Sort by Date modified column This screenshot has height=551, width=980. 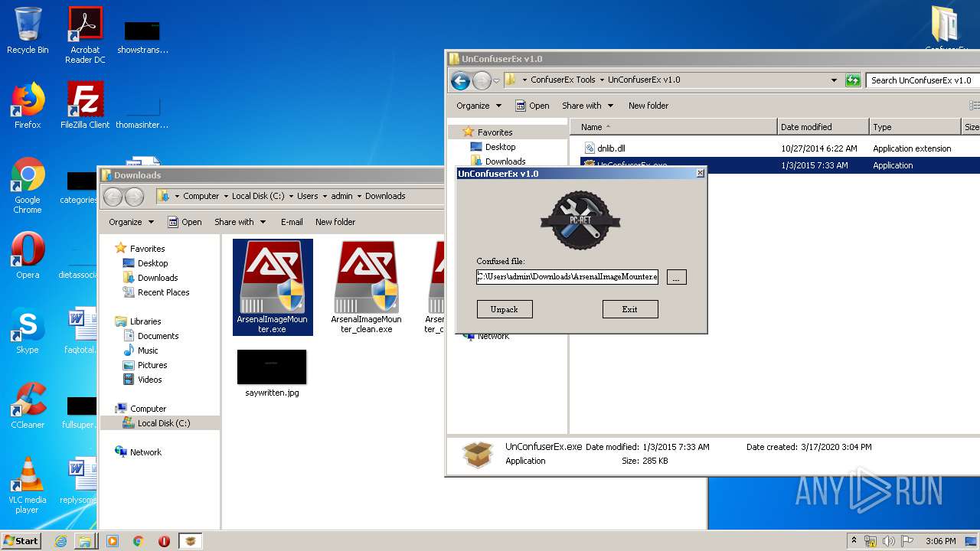point(823,127)
